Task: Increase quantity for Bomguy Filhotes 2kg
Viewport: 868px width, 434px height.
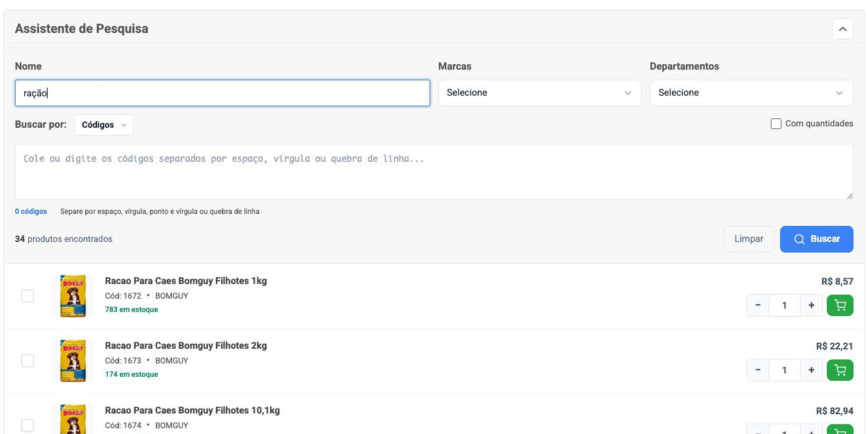Action: tap(811, 370)
